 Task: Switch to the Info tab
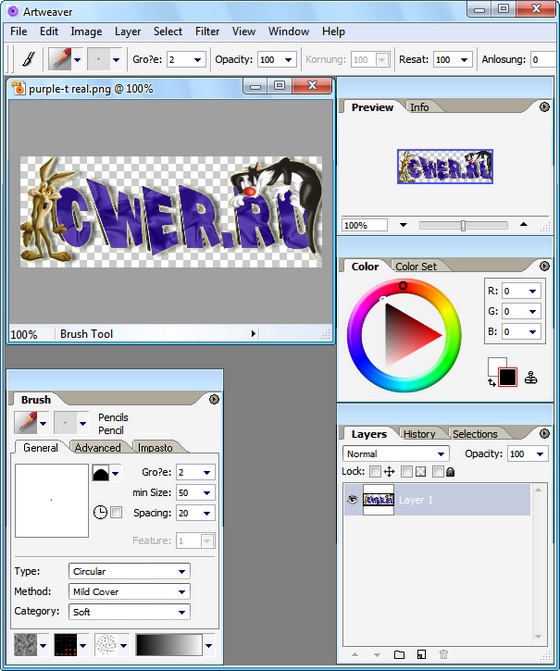pos(419,107)
